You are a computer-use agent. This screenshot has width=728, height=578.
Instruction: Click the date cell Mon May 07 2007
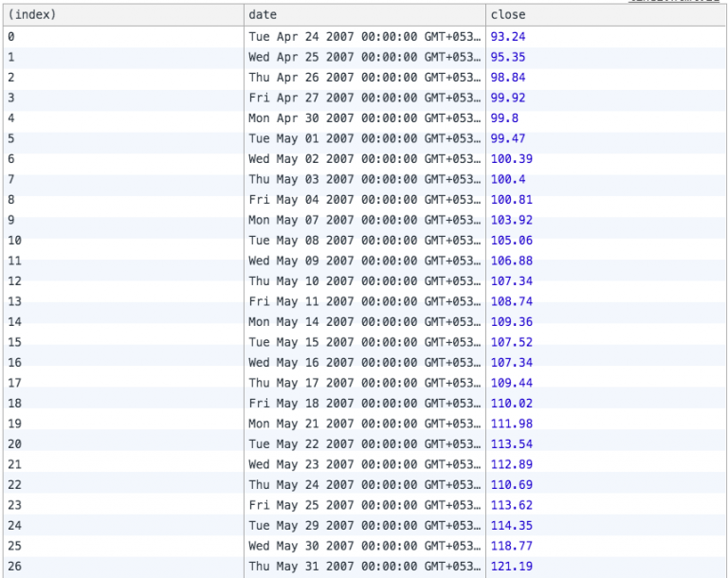364,220
